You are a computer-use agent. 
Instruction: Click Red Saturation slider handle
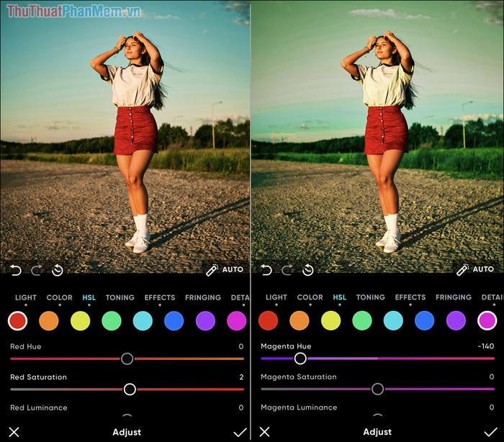(130, 389)
